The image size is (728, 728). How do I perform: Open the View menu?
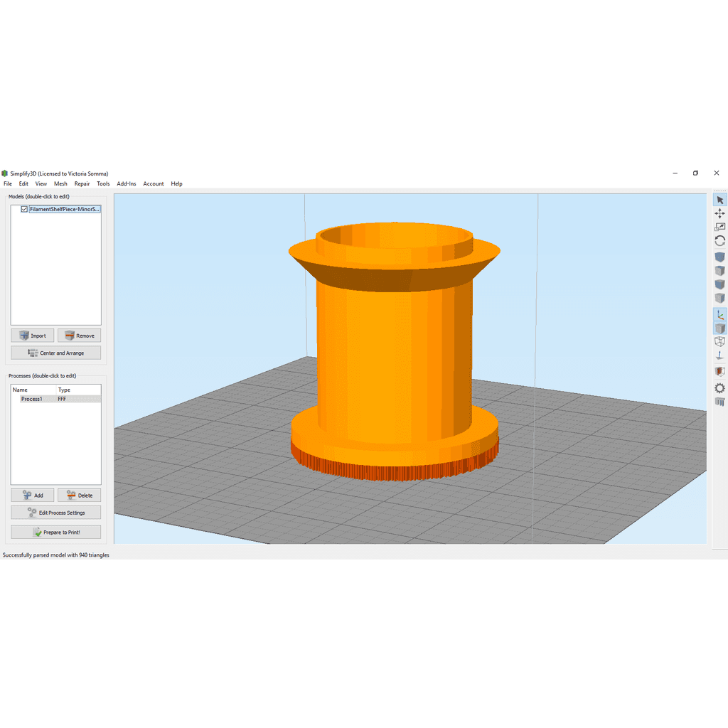click(41, 184)
